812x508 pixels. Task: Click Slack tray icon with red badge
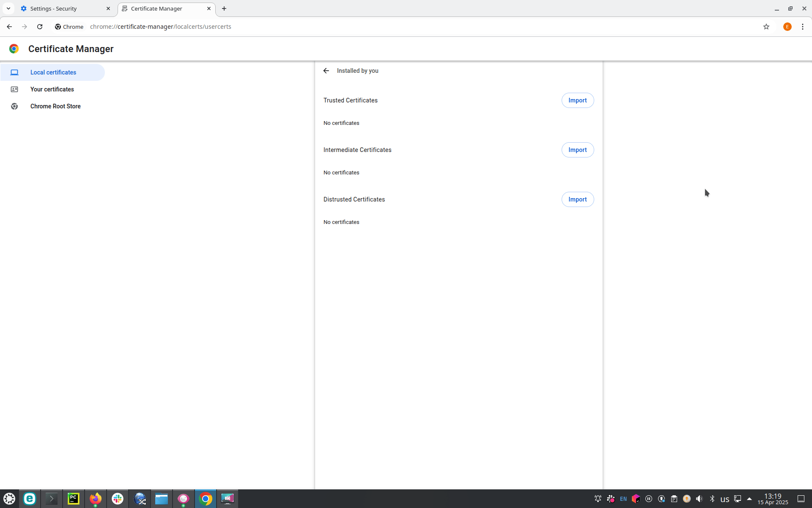[x=611, y=499]
